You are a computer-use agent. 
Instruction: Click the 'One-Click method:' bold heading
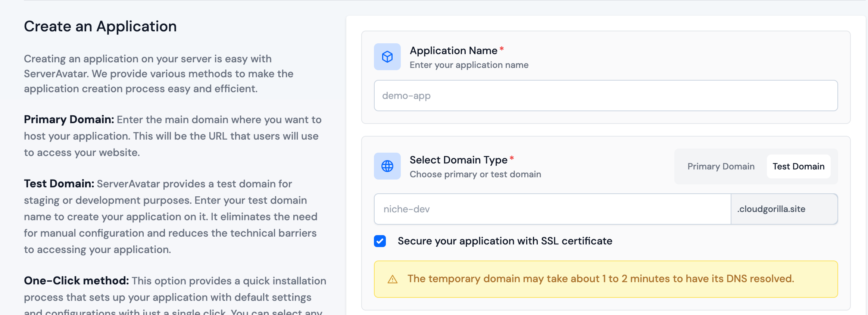(77, 281)
